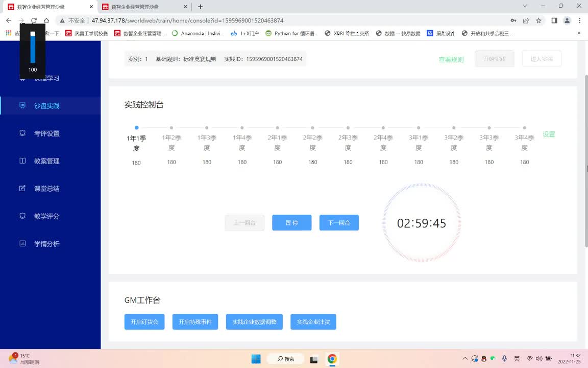Click the 学情分析 chart icon
The image size is (588, 368).
pos(22,243)
